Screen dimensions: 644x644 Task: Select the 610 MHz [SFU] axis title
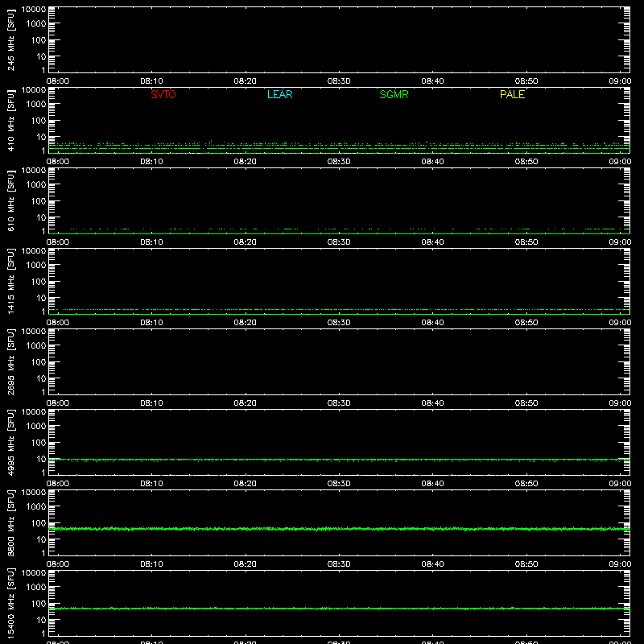(x=10, y=201)
